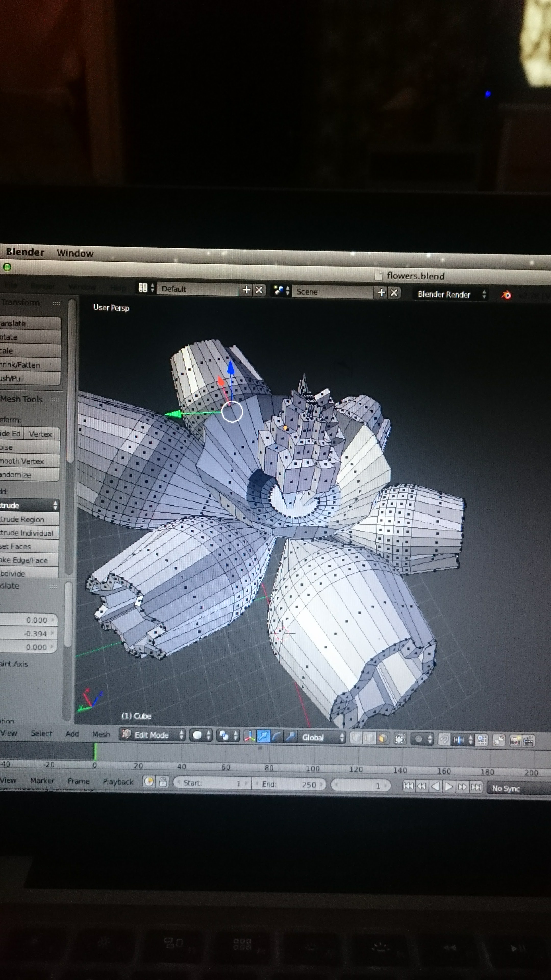Switch to face select mode
551x980 pixels.
tap(383, 738)
